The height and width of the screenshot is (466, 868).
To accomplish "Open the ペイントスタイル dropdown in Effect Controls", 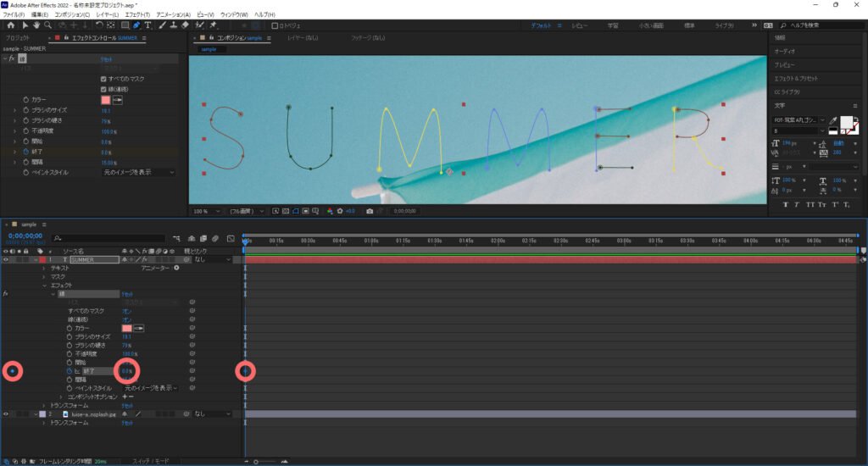I will (x=139, y=172).
